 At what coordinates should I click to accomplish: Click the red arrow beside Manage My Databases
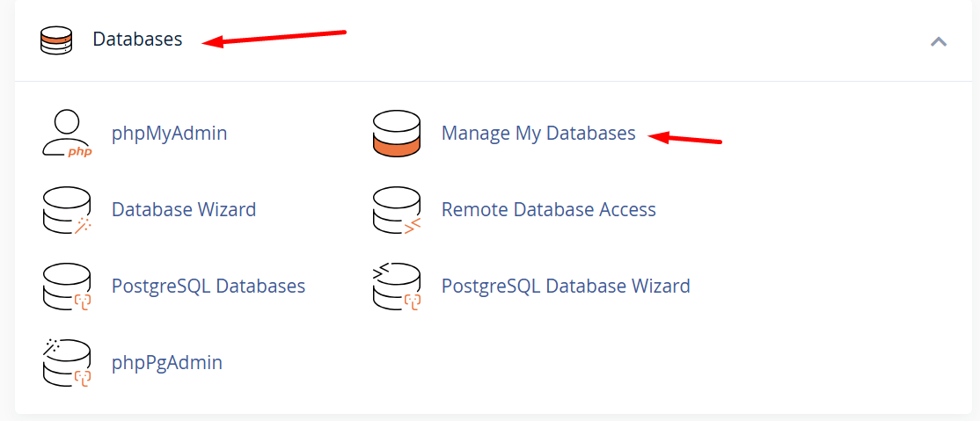684,138
